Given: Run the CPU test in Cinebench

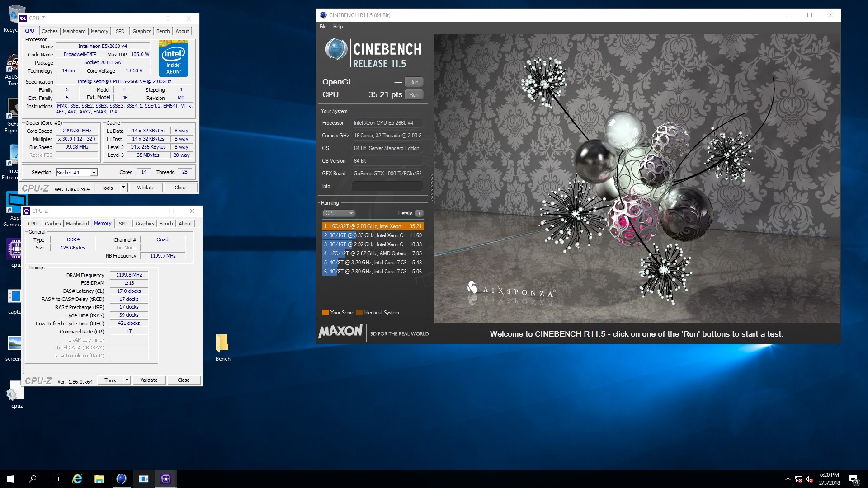Looking at the screenshot, I should 414,95.
